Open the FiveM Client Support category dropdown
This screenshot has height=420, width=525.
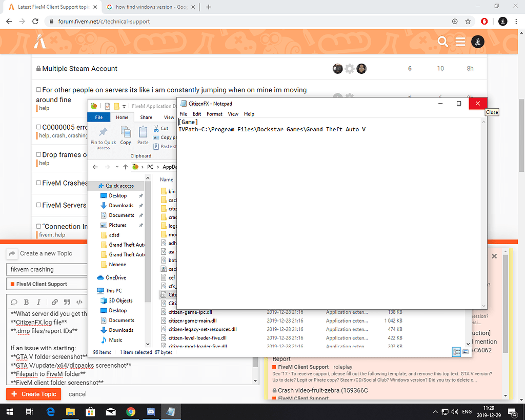pos(47,284)
